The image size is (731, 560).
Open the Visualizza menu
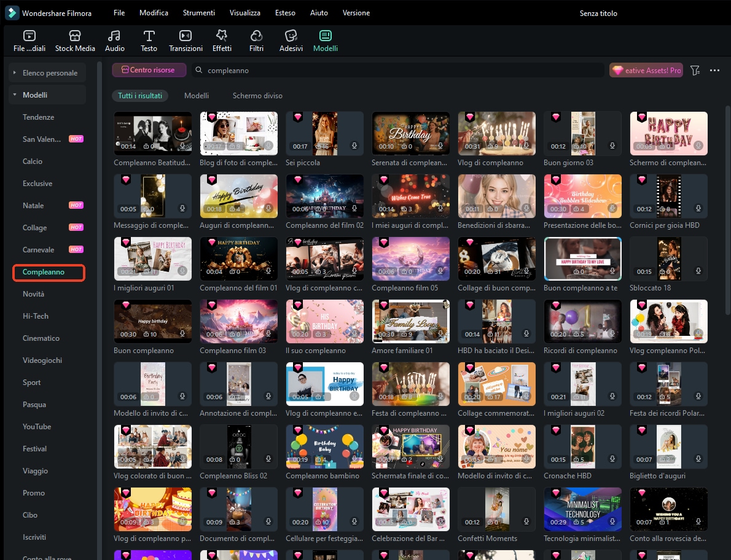point(244,13)
